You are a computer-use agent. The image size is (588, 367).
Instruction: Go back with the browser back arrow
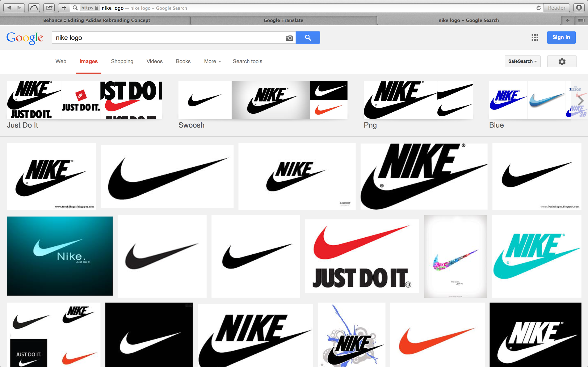(x=9, y=8)
